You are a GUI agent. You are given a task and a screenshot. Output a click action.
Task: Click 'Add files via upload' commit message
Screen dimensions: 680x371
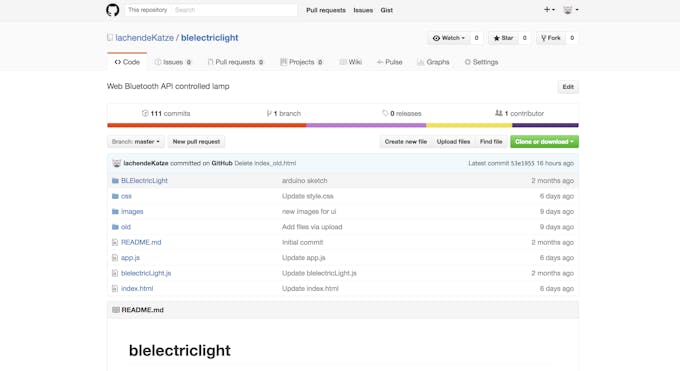(312, 227)
